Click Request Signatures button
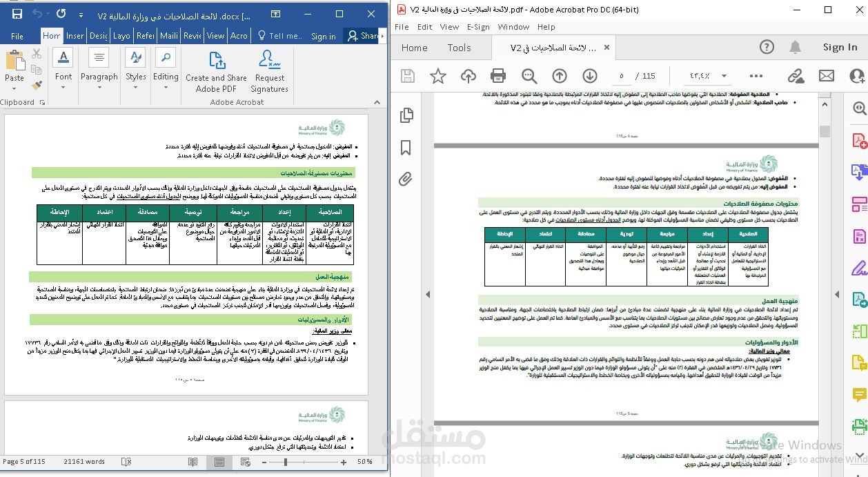Image resolution: width=868 pixels, height=477 pixels. pyautogui.click(x=270, y=70)
